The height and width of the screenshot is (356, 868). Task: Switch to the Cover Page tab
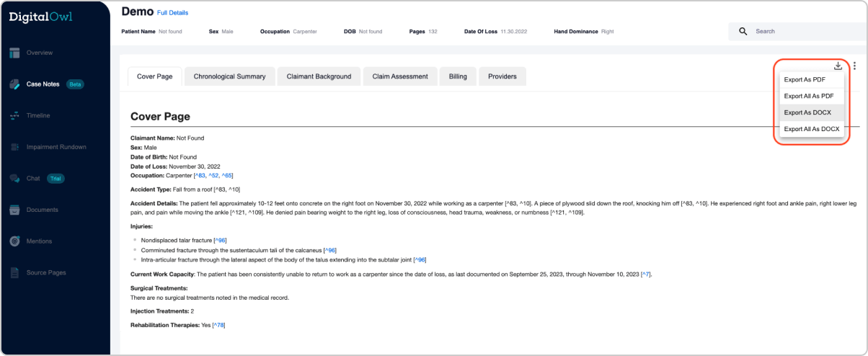coord(154,76)
